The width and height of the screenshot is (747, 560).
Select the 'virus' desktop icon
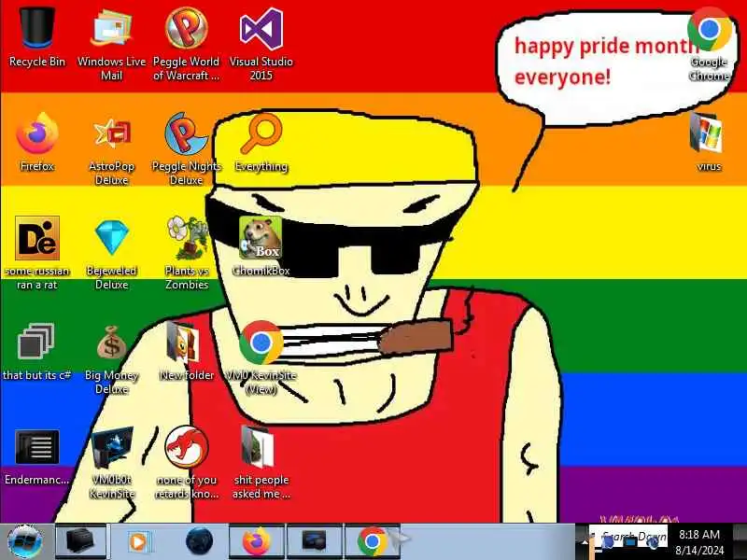click(709, 142)
